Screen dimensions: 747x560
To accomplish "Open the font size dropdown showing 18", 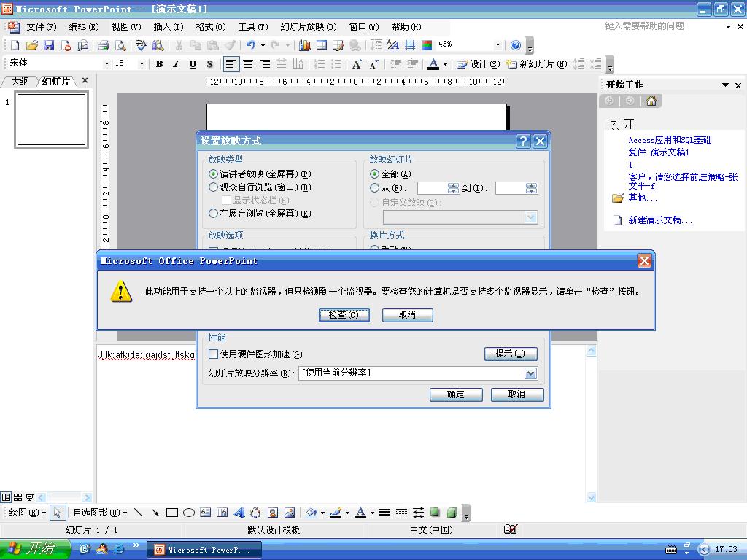I will click(x=142, y=63).
